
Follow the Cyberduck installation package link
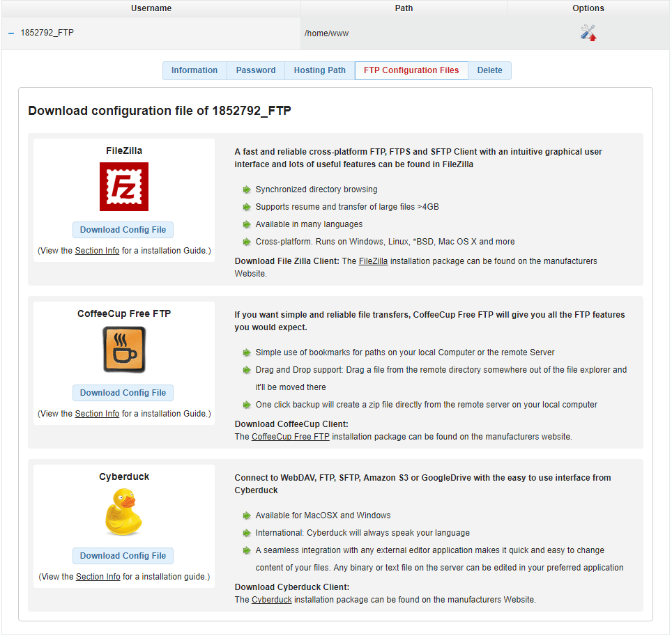pos(271,600)
